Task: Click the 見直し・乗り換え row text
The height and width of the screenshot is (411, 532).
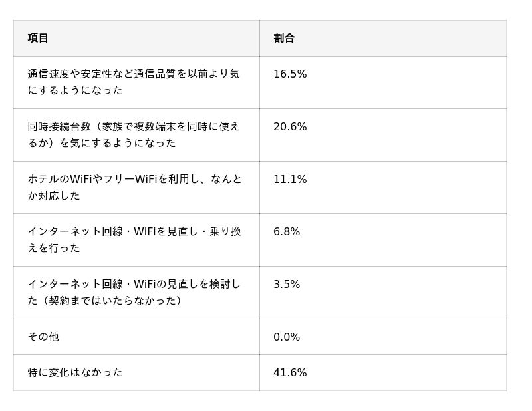Action: tap(134, 240)
